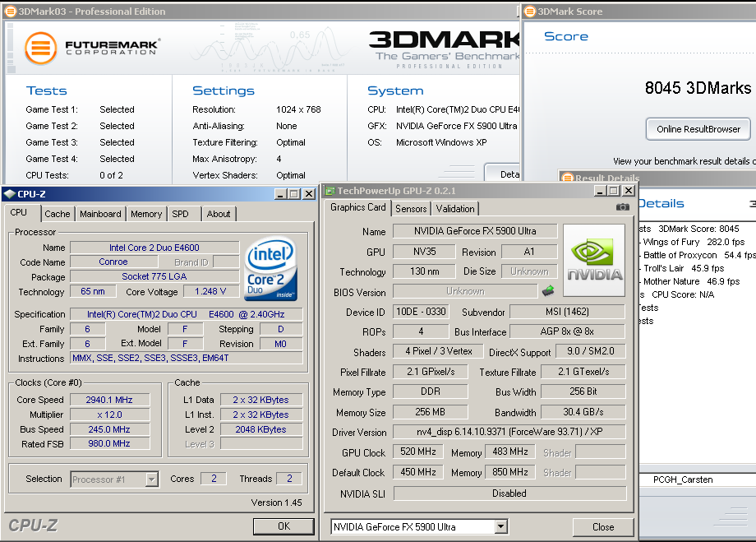
Task: Click the Intel Core 2 Duo logo
Action: click(271, 268)
